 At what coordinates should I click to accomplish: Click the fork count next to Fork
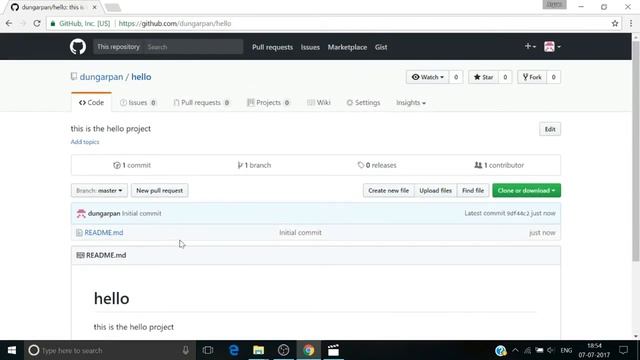553,77
